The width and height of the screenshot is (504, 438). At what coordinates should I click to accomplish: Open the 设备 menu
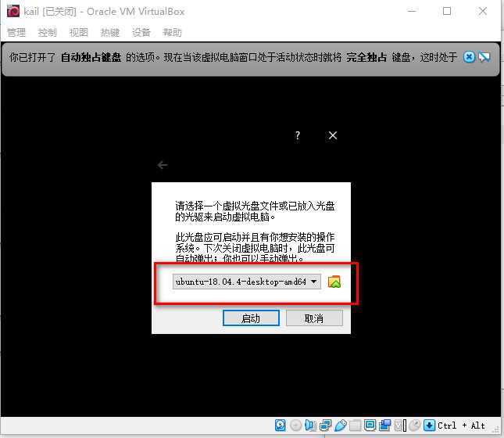click(141, 32)
